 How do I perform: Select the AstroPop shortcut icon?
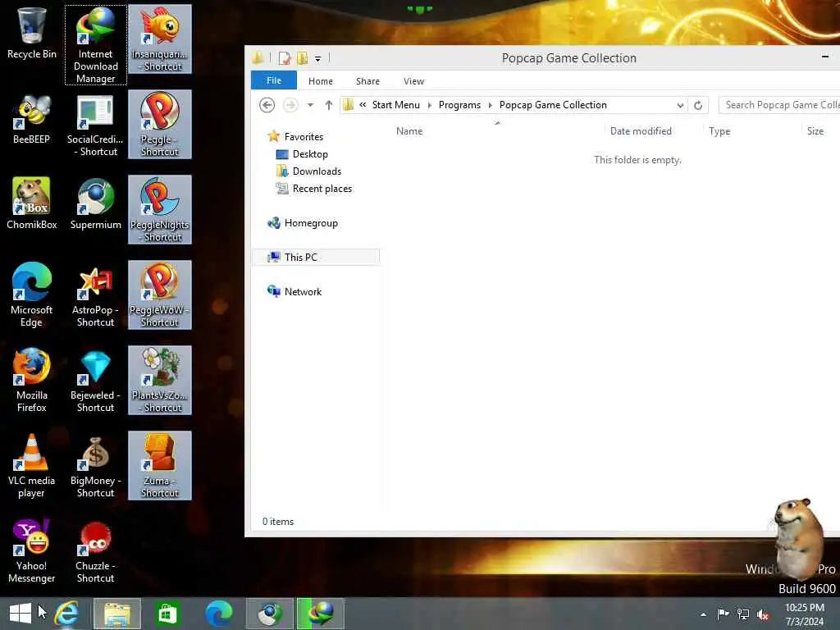click(x=95, y=295)
